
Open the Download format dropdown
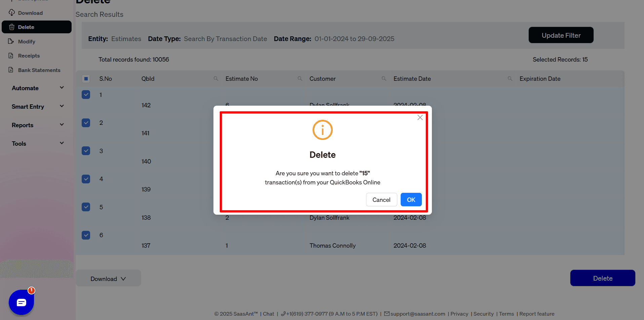[108, 278]
